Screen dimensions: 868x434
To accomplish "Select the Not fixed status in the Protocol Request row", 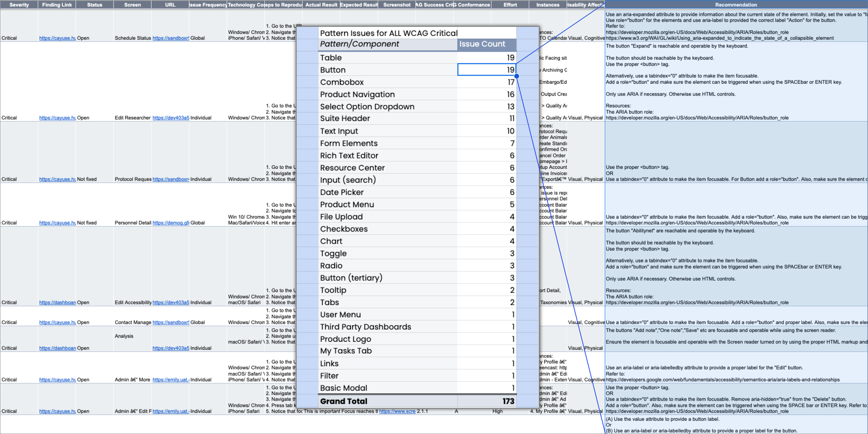I will tap(87, 179).
